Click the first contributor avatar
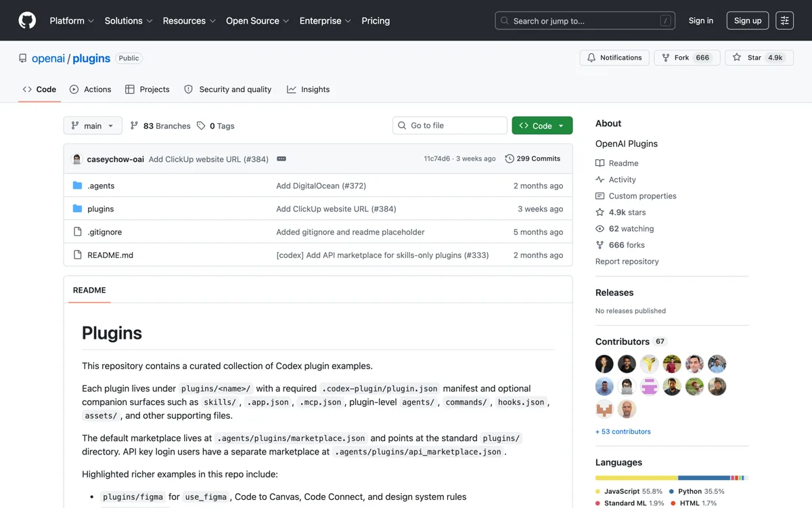This screenshot has height=508, width=812. pyautogui.click(x=604, y=364)
